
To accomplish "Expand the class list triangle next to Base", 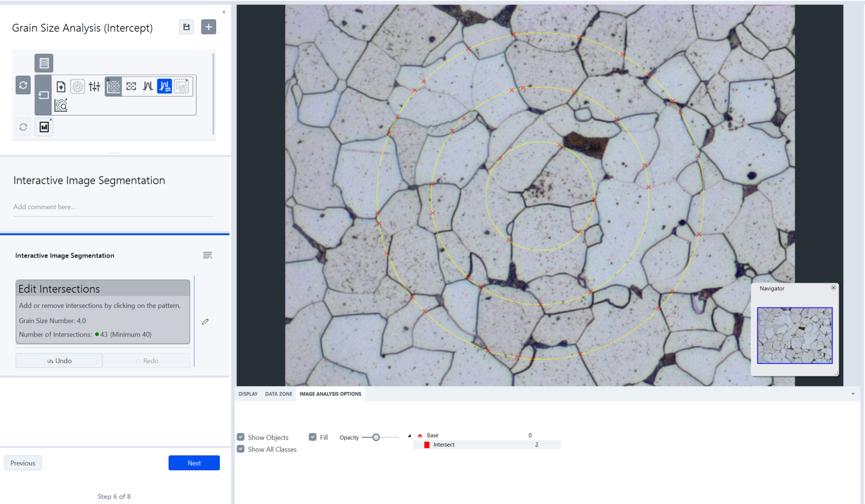I will (409, 435).
